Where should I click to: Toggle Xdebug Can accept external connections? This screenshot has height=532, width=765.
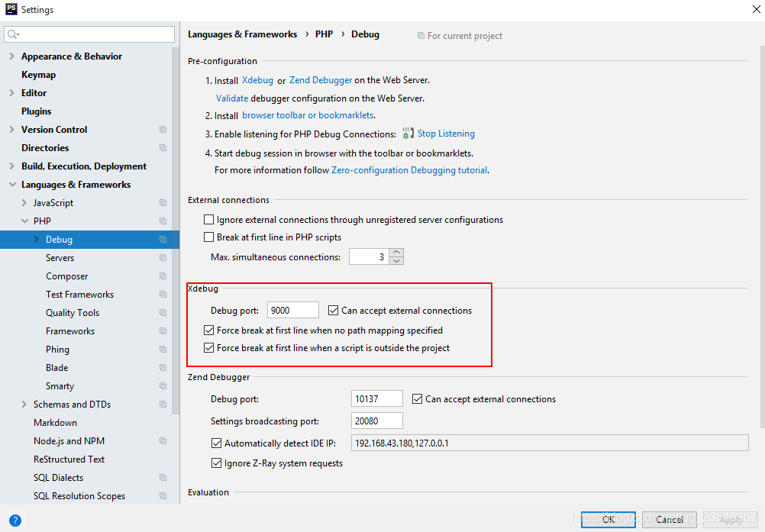click(x=333, y=311)
